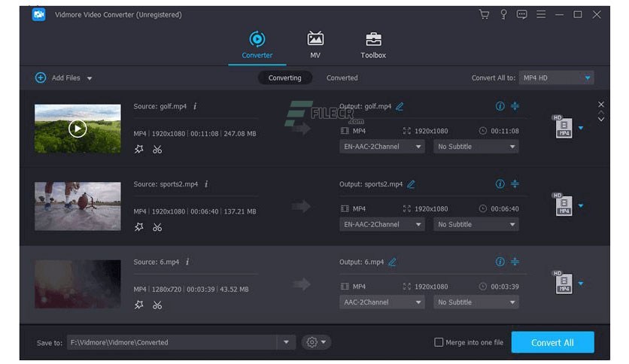Click 6.mp4 source resolution '1280x720'

(166, 289)
